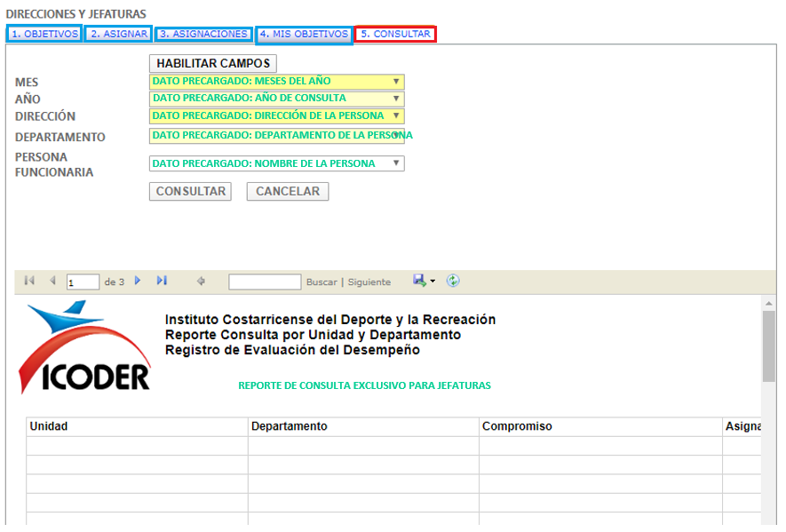This screenshot has width=786, height=532.
Task: Click 'Instituto Costarricense del Deporte' title line
Action: (330, 320)
